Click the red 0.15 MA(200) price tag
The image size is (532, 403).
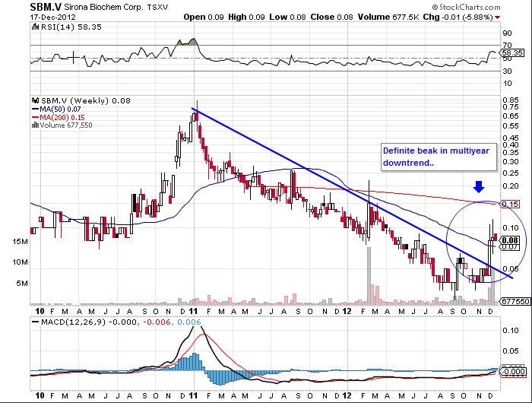pos(510,204)
